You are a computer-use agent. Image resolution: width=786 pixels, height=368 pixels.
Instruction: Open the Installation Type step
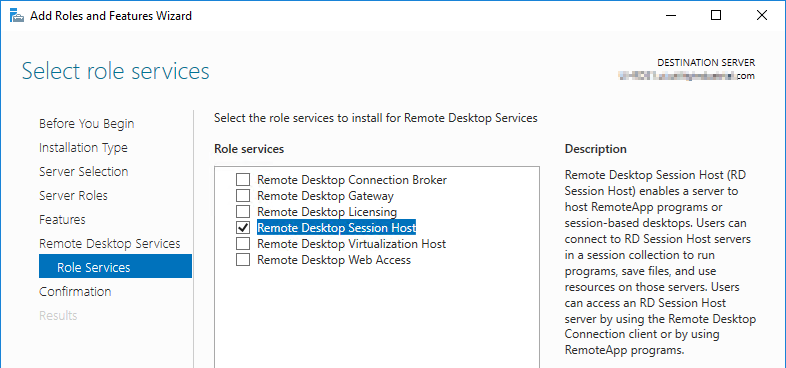[x=83, y=148]
